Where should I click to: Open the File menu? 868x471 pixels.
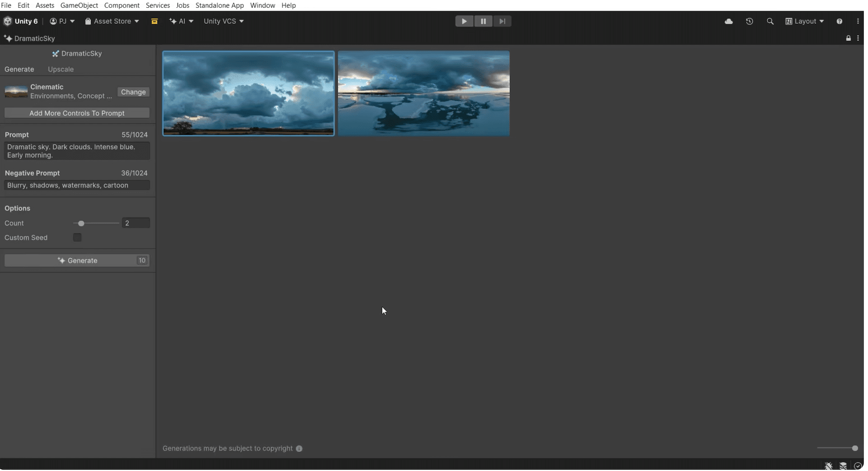point(6,5)
